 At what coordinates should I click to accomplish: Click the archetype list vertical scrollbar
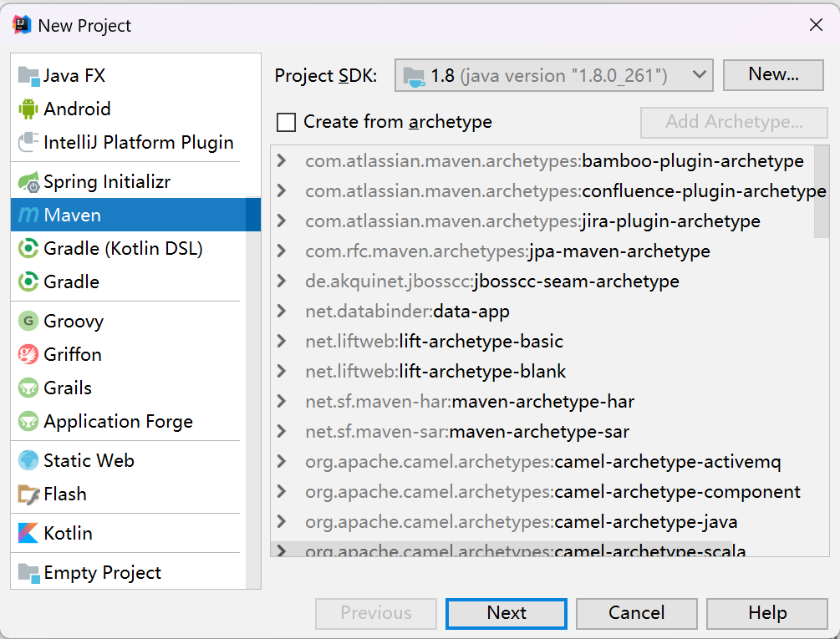822,191
